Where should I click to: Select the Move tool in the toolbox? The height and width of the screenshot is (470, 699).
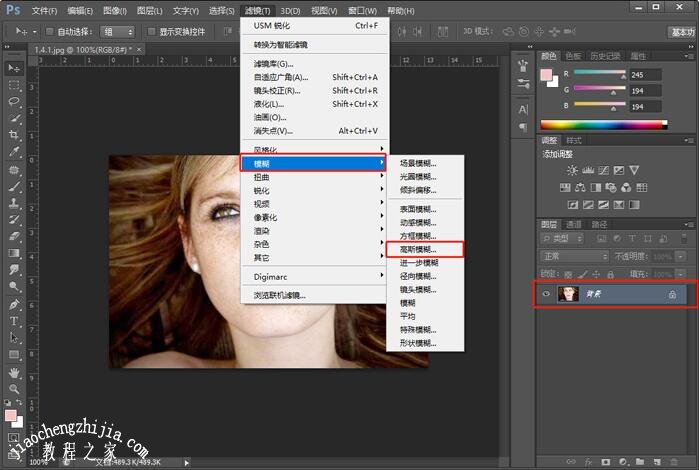[15, 68]
